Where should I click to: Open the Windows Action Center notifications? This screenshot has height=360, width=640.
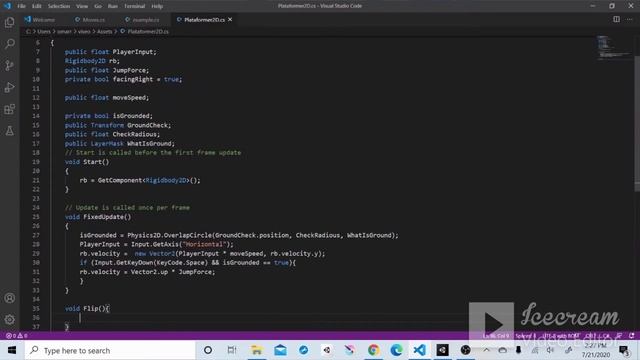pyautogui.click(x=624, y=351)
